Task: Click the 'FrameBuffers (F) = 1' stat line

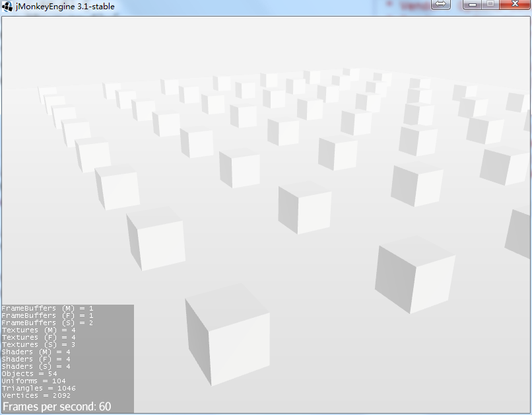Action: coord(47,315)
